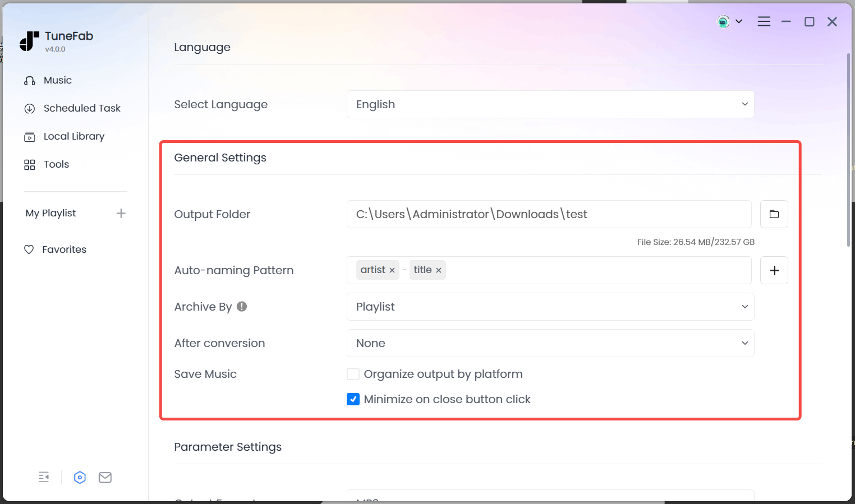
Task: Open Scheduled Task from sidebar
Action: click(81, 108)
